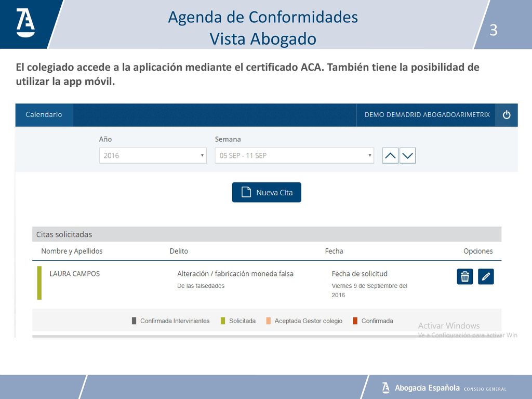Click the Solicitada green legend swatch
The image size is (532, 399).
point(223,321)
